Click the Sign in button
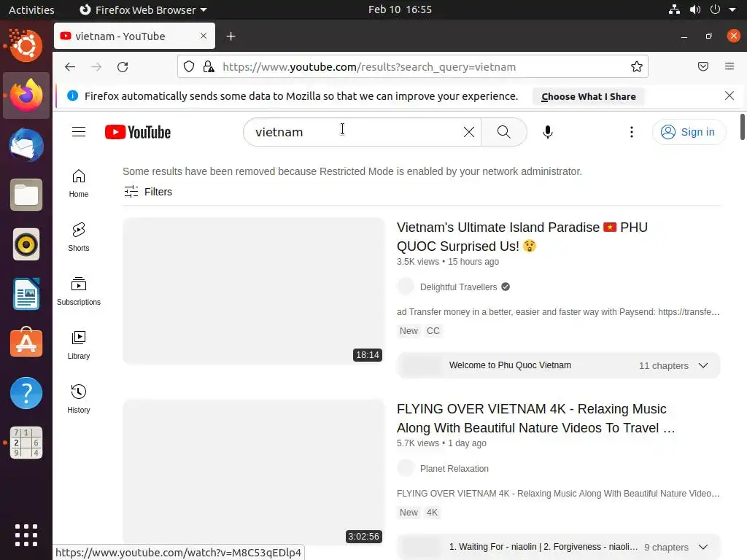 coord(689,132)
